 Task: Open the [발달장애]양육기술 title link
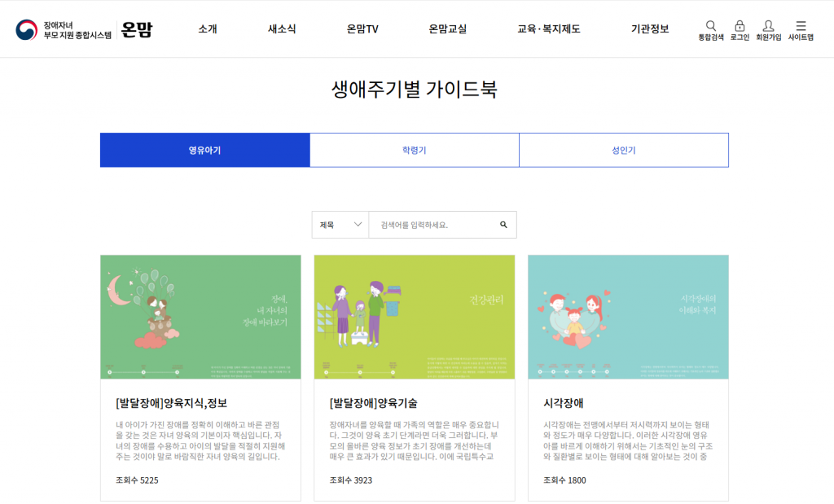373,403
